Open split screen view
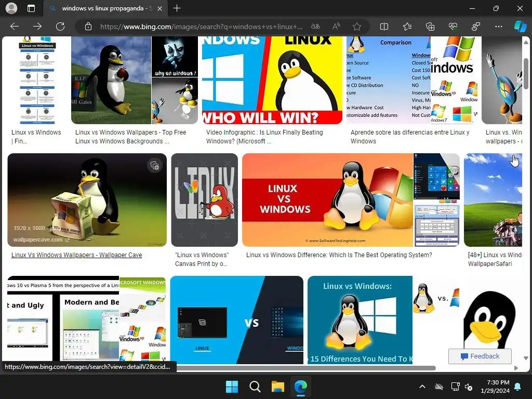Image resolution: width=532 pixels, height=399 pixels. (384, 26)
